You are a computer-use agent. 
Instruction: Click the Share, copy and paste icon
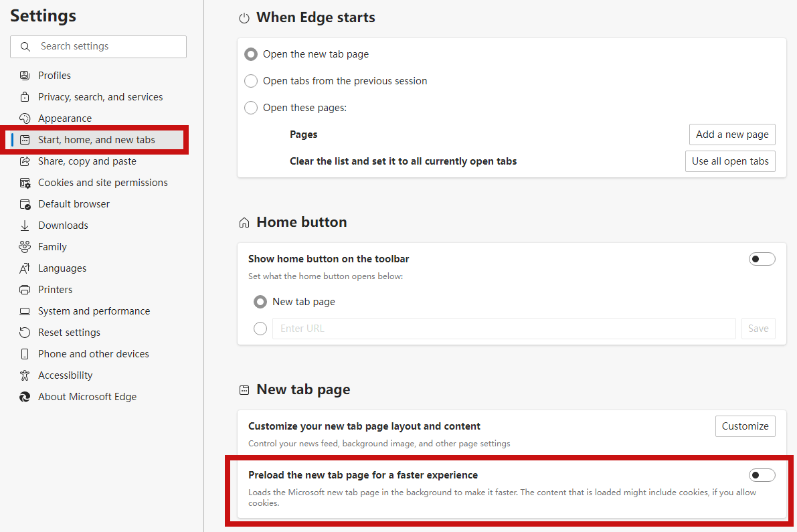click(x=24, y=161)
